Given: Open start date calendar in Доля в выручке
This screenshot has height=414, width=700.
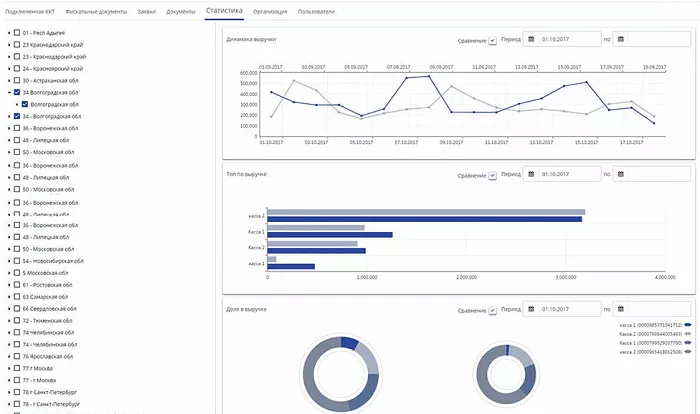Looking at the screenshot, I should click(531, 309).
